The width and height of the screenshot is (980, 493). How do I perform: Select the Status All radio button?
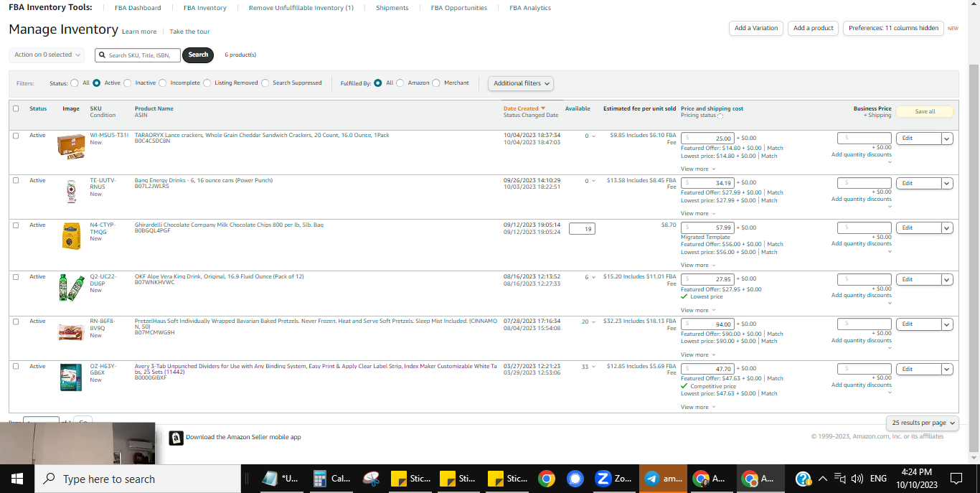pos(75,83)
